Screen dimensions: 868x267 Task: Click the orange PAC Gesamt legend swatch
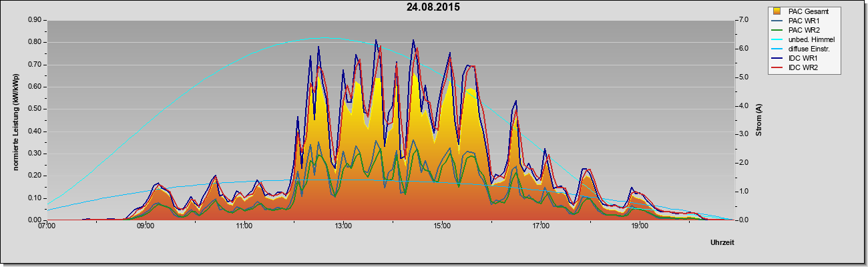click(777, 11)
